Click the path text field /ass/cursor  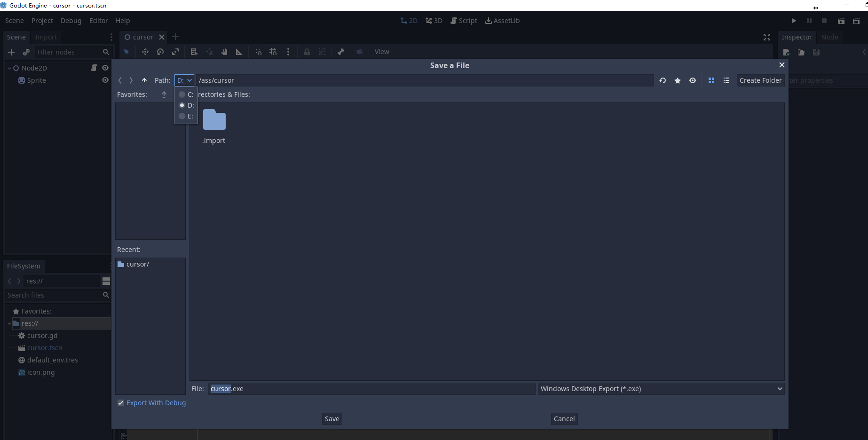424,80
